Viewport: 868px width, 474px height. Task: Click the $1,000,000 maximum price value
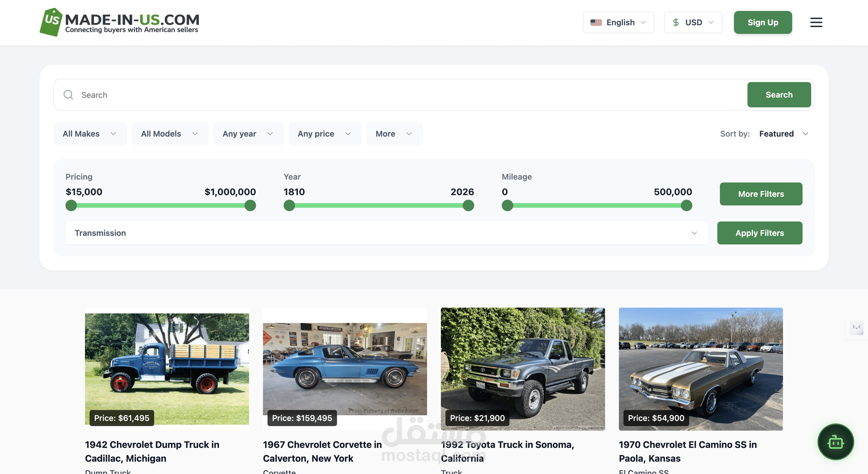pyautogui.click(x=230, y=192)
